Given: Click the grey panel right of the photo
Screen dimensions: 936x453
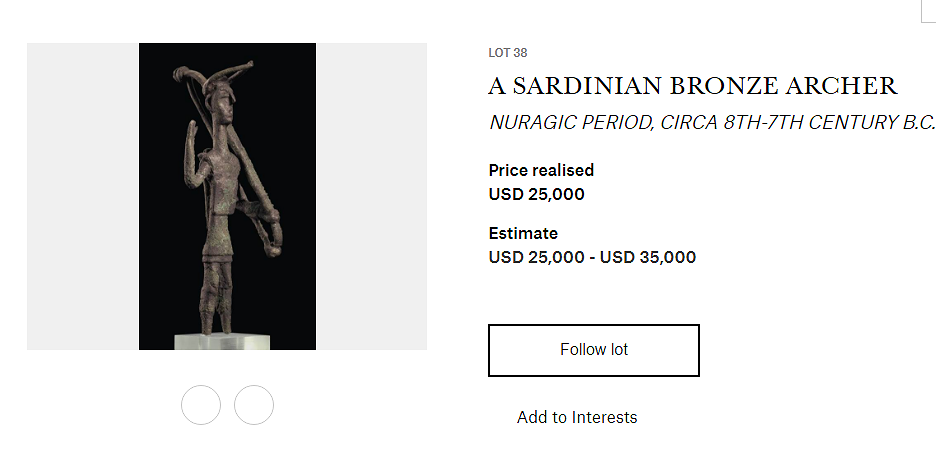Looking at the screenshot, I should click(x=371, y=196).
